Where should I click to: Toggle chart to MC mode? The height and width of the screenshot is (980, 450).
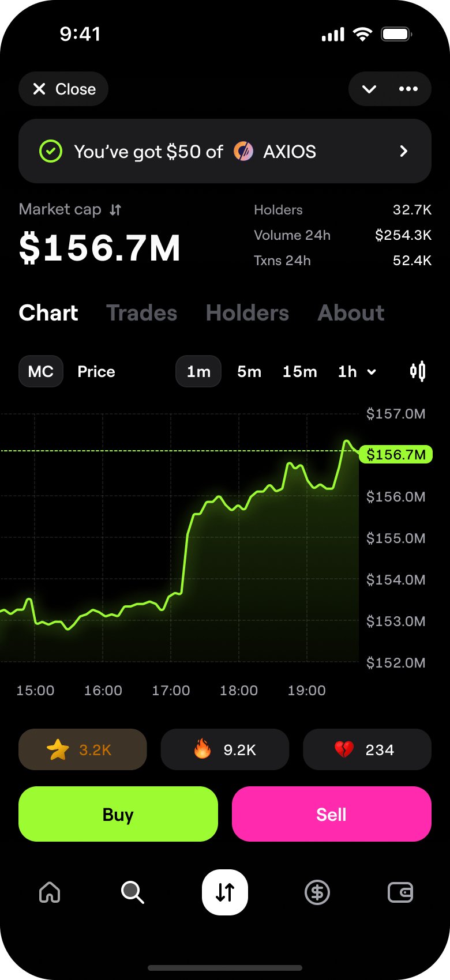point(41,371)
